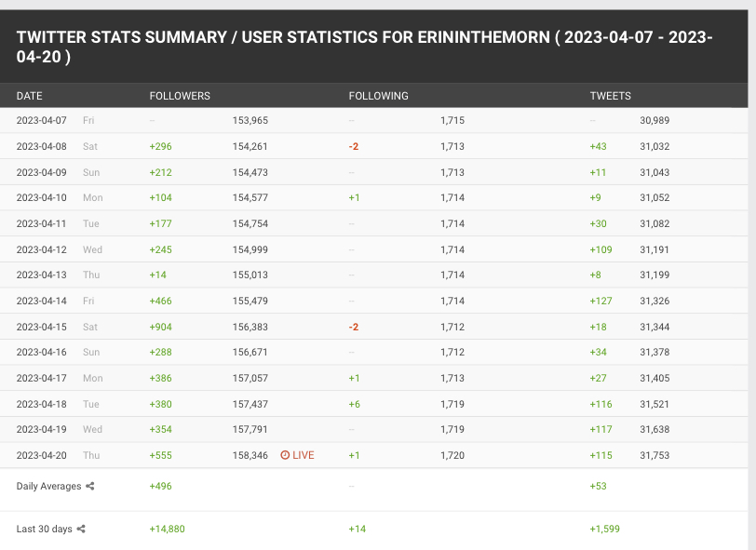
Task: Click the DATE column header
Action: (x=30, y=96)
